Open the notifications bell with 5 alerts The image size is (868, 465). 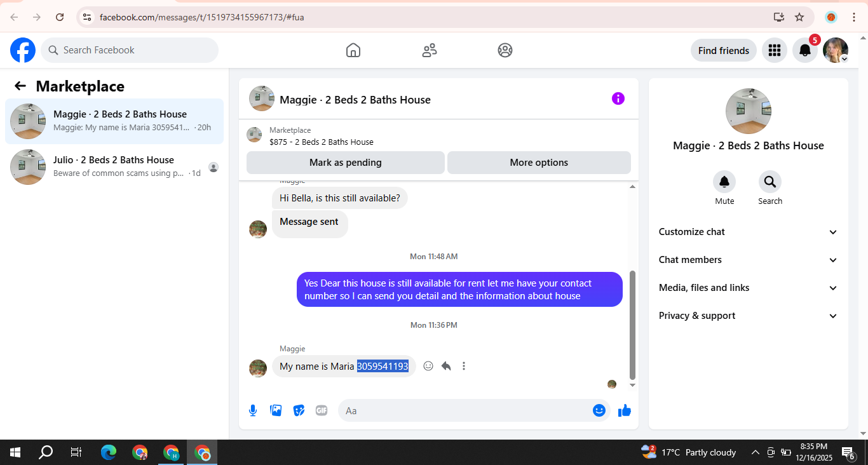coord(805,50)
